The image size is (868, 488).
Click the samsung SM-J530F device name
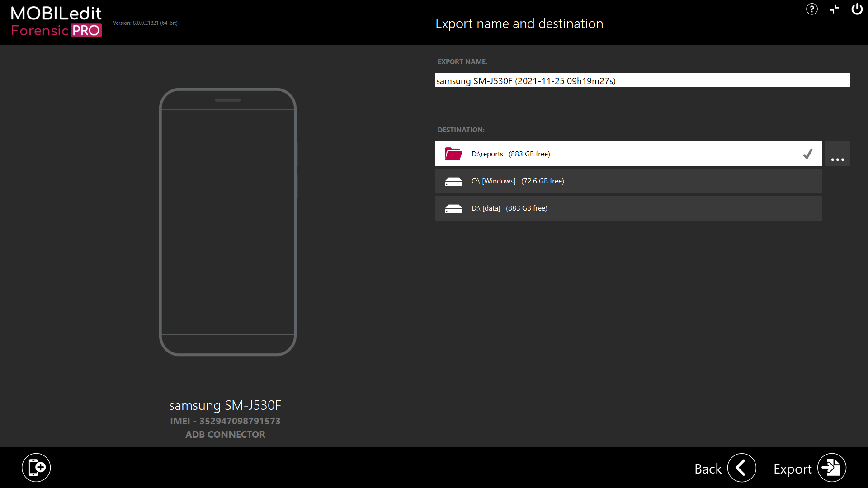coord(225,405)
